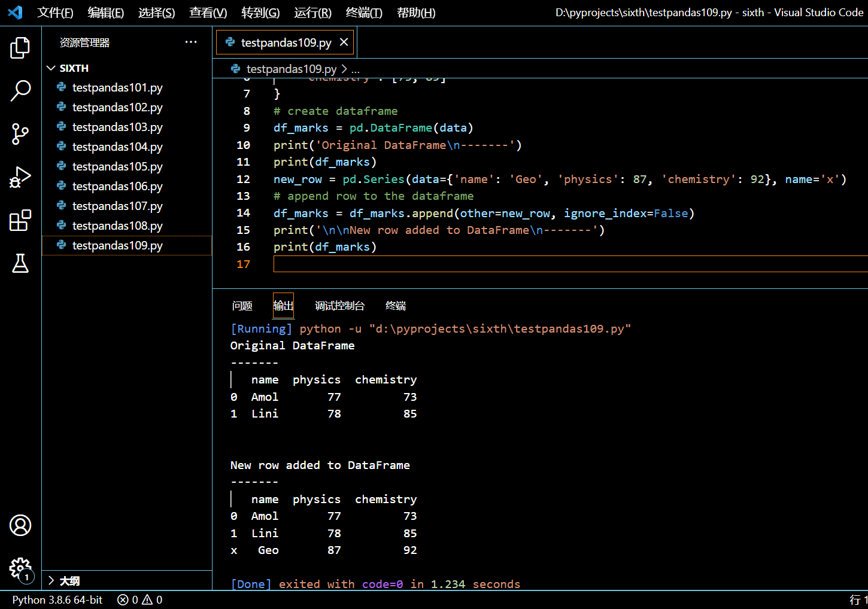The width and height of the screenshot is (868, 609).
Task: Open the Accounts icon
Action: pos(20,525)
